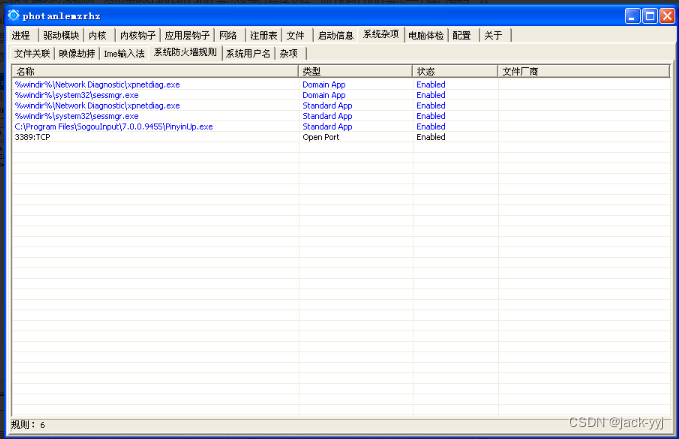The height and width of the screenshot is (439, 679).
Task: Select the 配置 tab
Action: tap(462, 35)
